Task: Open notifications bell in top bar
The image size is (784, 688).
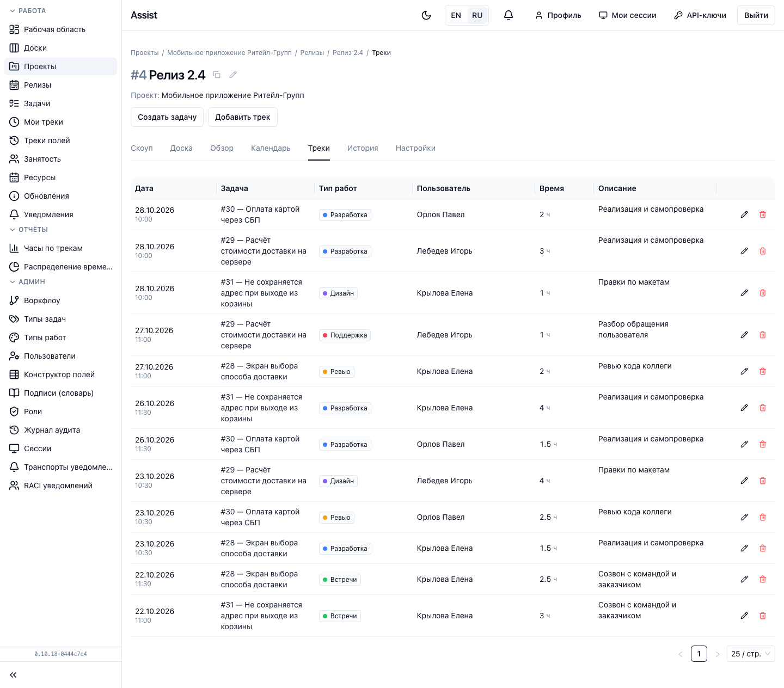Action: (x=509, y=15)
